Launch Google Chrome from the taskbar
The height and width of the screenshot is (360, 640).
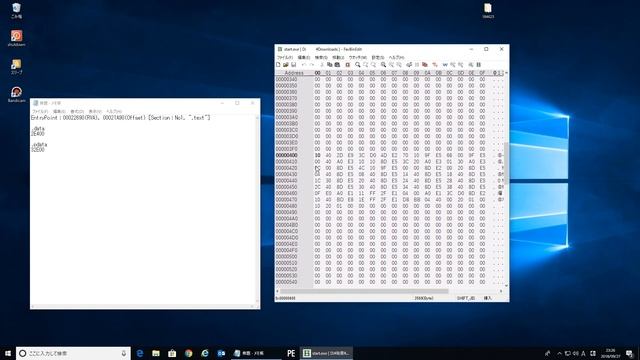click(189, 353)
